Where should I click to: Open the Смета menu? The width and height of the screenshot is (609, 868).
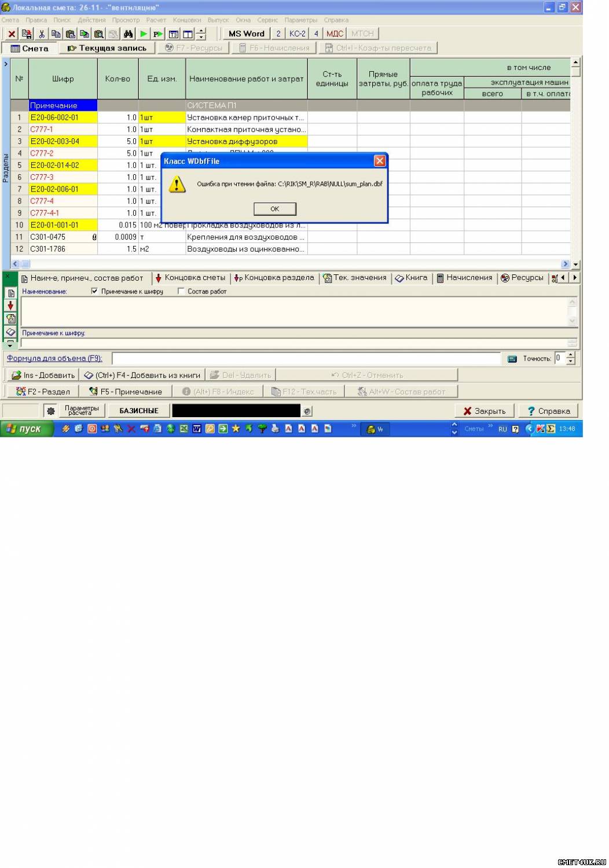coord(10,20)
